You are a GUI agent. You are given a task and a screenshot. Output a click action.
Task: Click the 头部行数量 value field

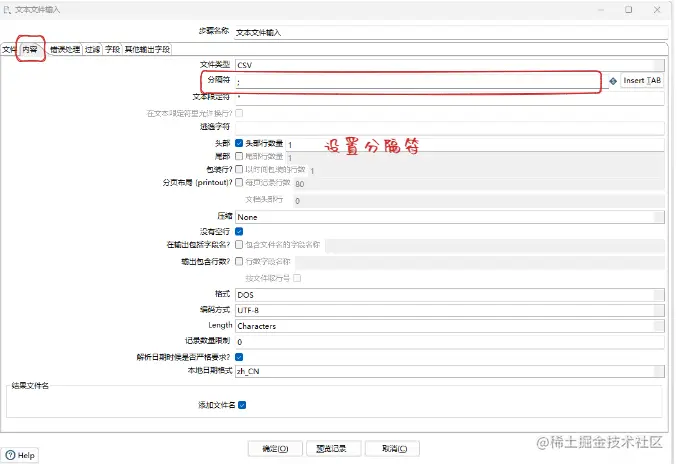475,145
